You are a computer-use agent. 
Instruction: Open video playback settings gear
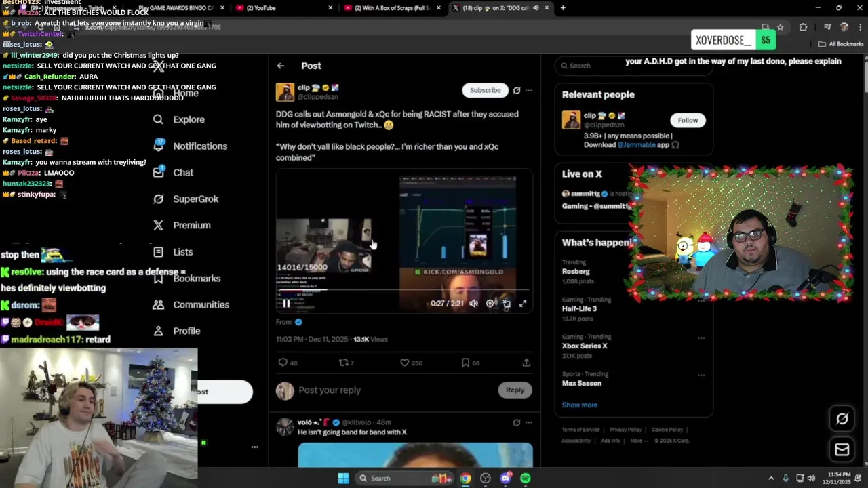point(490,304)
